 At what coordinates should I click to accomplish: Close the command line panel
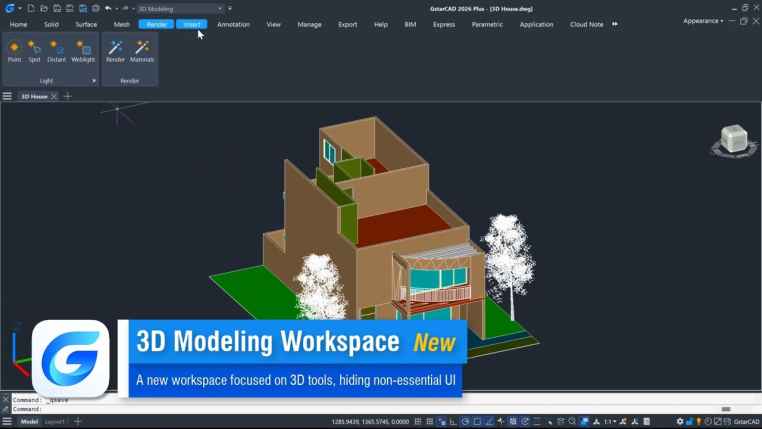click(5, 399)
